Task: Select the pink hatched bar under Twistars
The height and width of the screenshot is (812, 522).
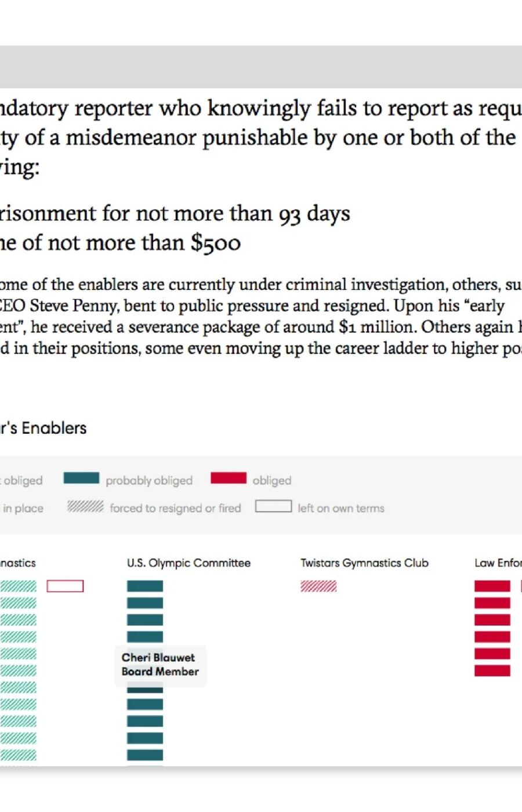Action: [318, 586]
